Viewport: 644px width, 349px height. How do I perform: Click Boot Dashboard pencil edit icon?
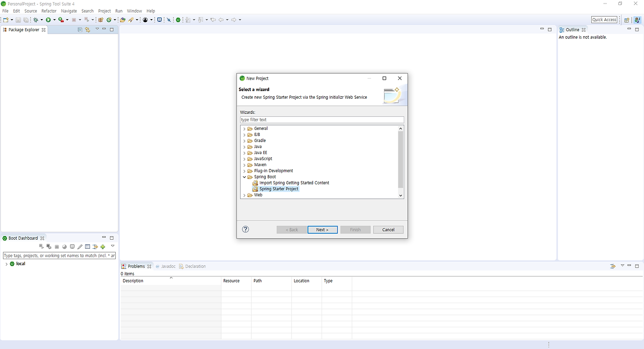point(80,247)
